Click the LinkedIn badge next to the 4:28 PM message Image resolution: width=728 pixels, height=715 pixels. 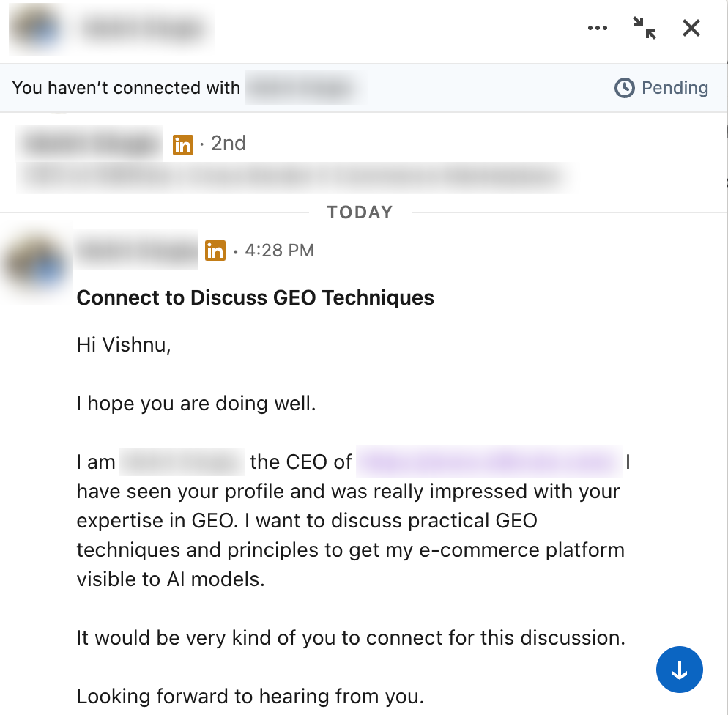[215, 251]
